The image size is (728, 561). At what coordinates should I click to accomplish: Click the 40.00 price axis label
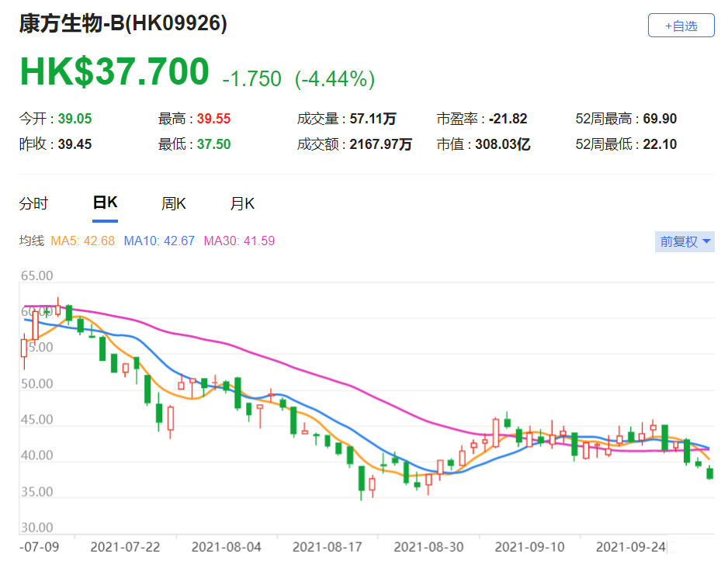pos(37,455)
